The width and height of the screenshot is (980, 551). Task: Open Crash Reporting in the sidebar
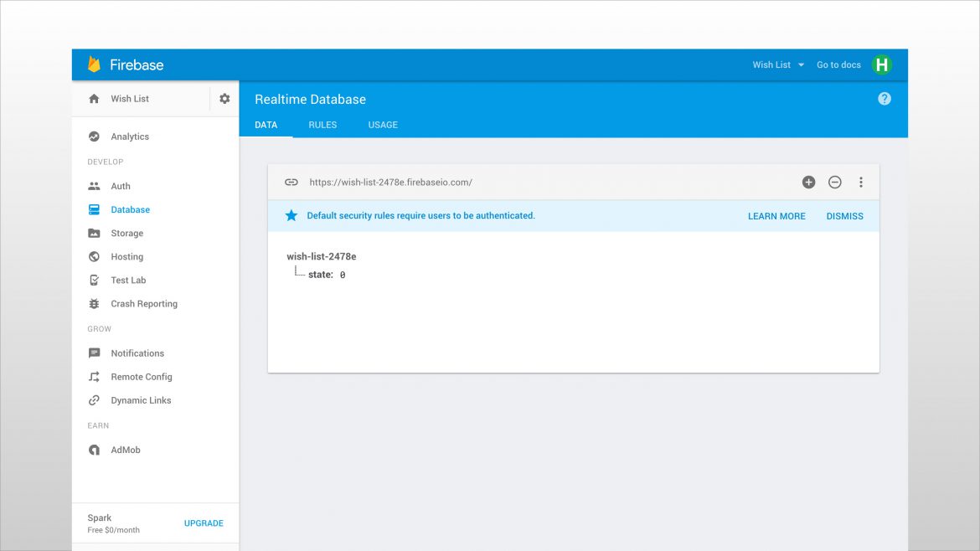click(x=144, y=304)
